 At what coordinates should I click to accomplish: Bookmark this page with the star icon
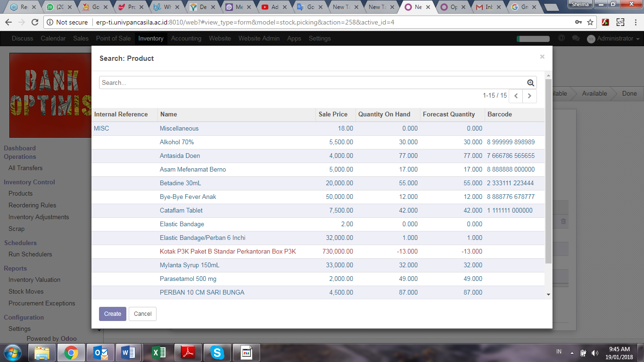[590, 22]
